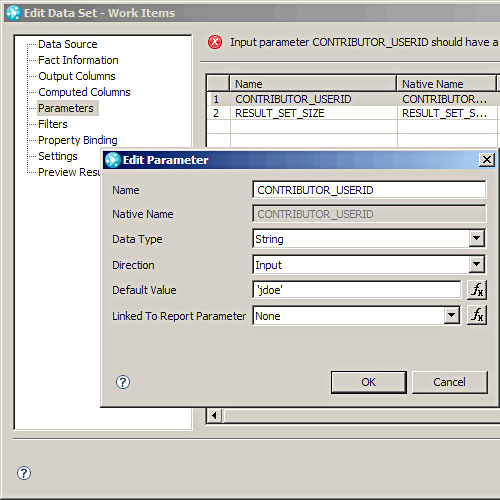Close the Edit Parameter dialog
Screen dimensions: 500x500
[487, 160]
